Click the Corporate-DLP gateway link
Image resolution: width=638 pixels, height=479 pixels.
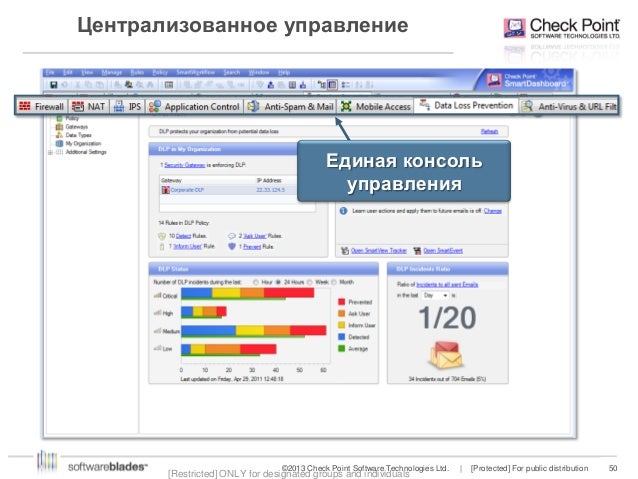pyautogui.click(x=187, y=190)
